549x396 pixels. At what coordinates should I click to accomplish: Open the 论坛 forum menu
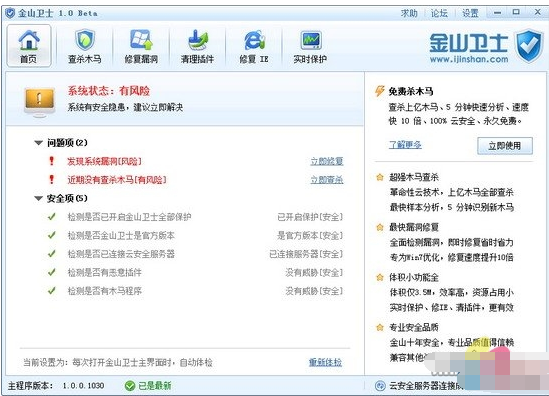click(x=439, y=13)
